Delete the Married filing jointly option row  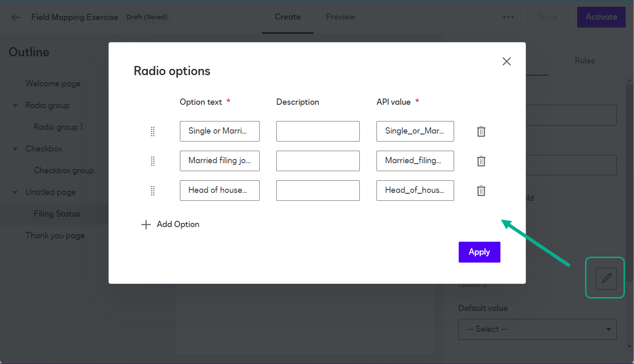(481, 161)
